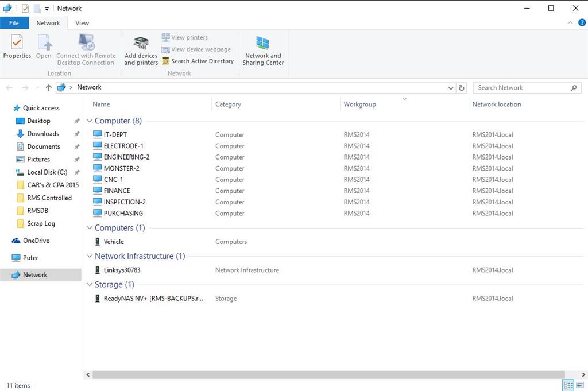Open Downloads in Quick access
The image size is (588, 391).
pyautogui.click(x=42, y=133)
